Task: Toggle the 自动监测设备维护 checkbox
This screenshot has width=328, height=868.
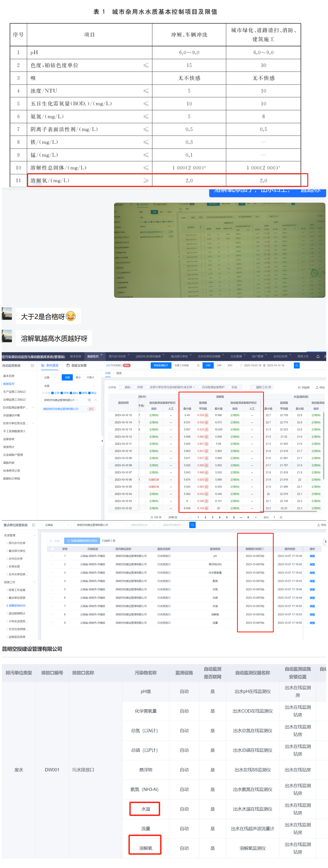Action: pos(200,387)
